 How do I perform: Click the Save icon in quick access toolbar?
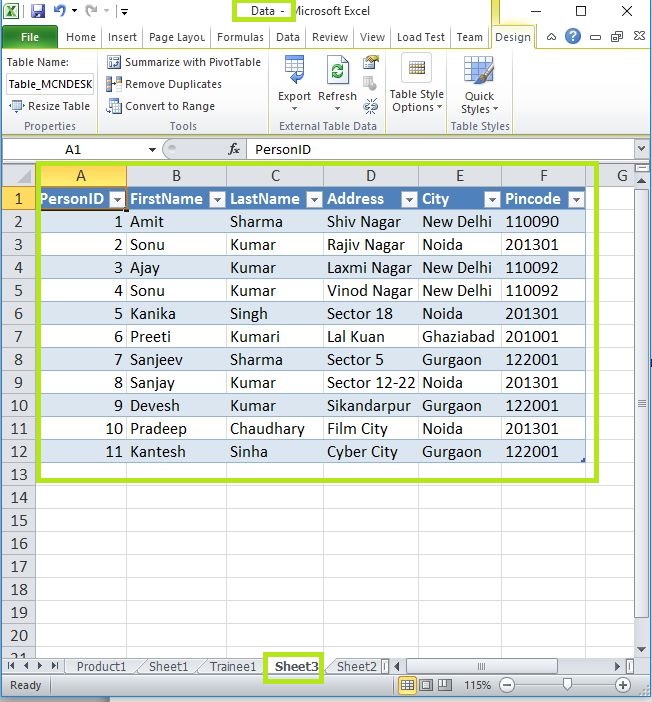38,11
